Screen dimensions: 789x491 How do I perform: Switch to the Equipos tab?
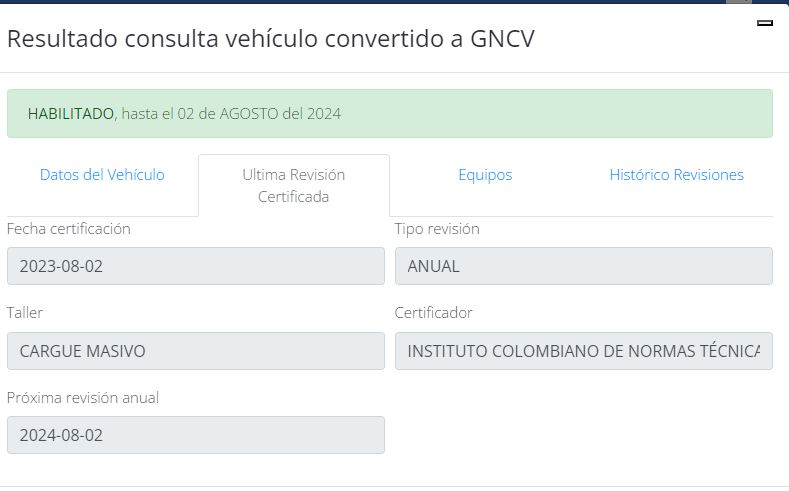(x=485, y=175)
